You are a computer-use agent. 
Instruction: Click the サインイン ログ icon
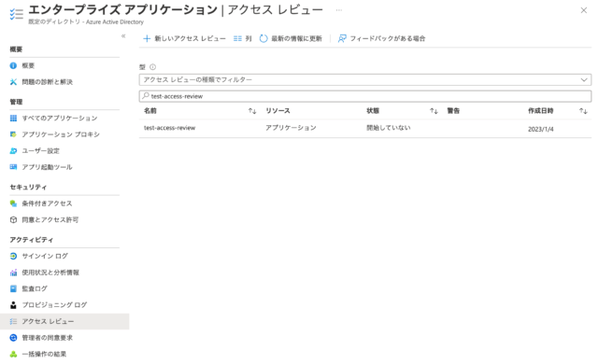13,256
